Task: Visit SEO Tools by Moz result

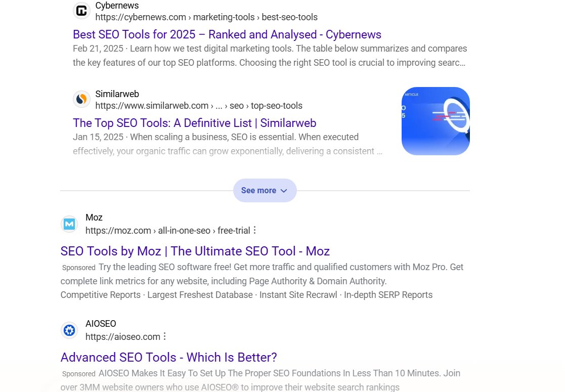Action: (195, 251)
